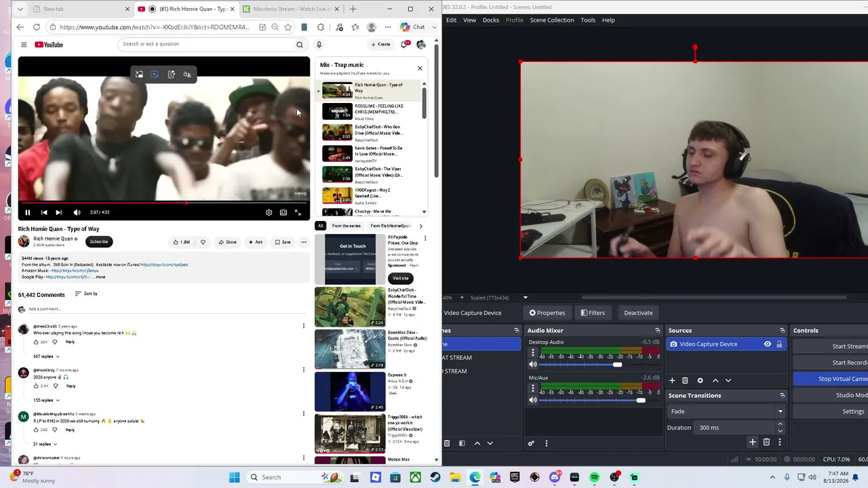Image resolution: width=868 pixels, height=488 pixels.
Task: Open more actions menu beside Save
Action: click(x=304, y=242)
